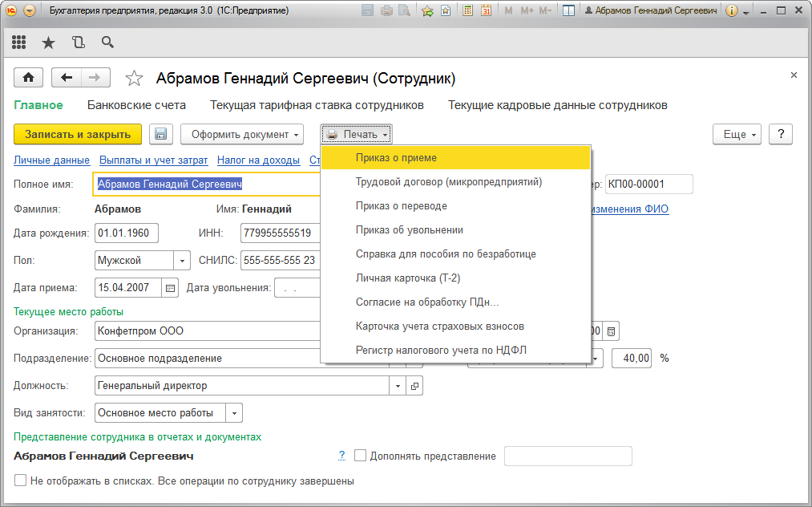Switch to the Главное tab
Image resolution: width=812 pixels, height=507 pixels.
38,105
